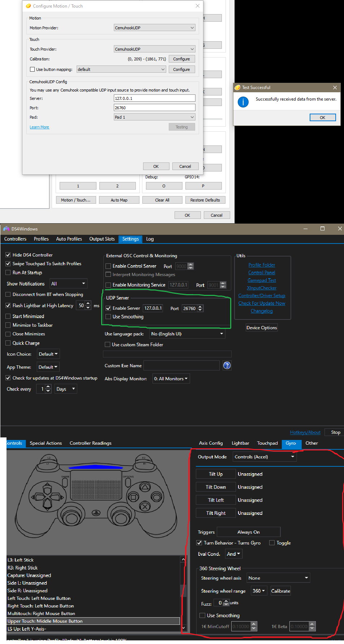Close the Test Successful dialog
Viewport: 344px width, 644px height.
(x=335, y=88)
